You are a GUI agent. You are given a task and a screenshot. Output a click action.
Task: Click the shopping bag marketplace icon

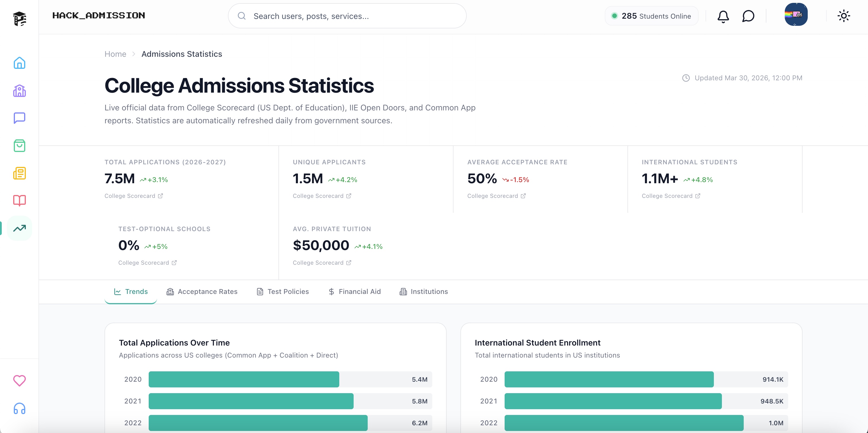[x=19, y=146]
